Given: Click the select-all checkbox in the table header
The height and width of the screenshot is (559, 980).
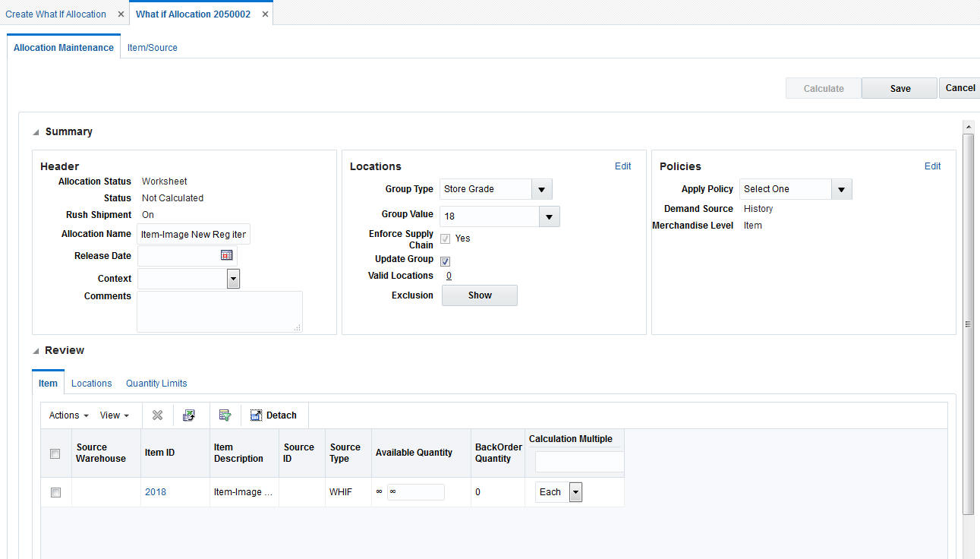Looking at the screenshot, I should click(x=55, y=453).
